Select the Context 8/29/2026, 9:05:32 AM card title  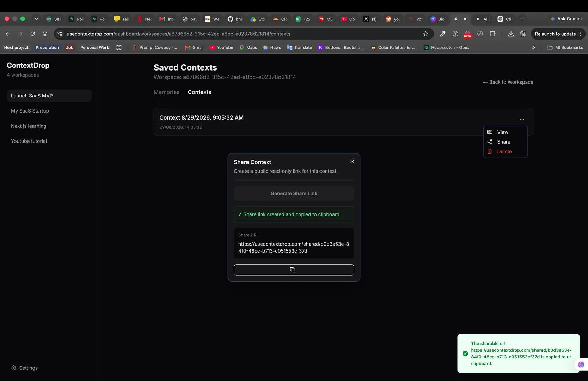pos(201,117)
